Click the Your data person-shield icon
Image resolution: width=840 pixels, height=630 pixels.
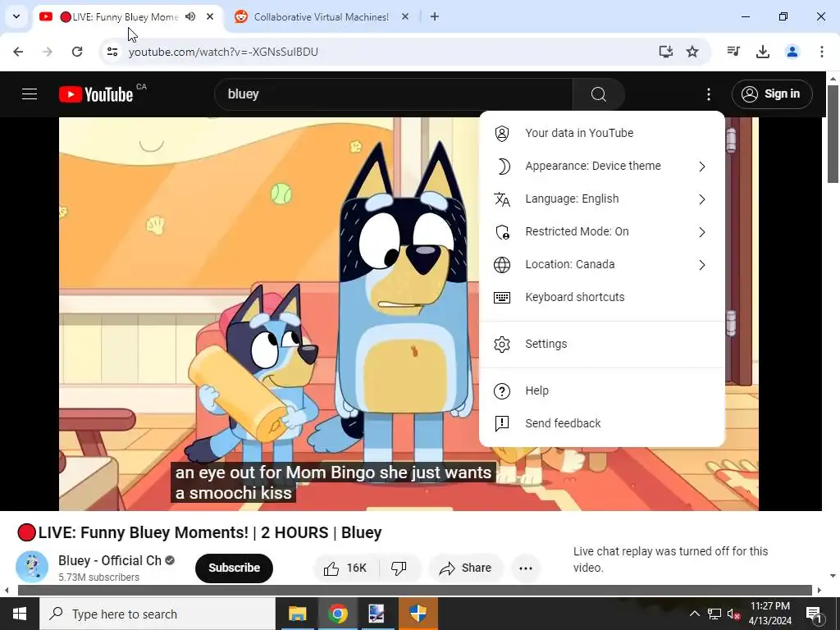(502, 134)
